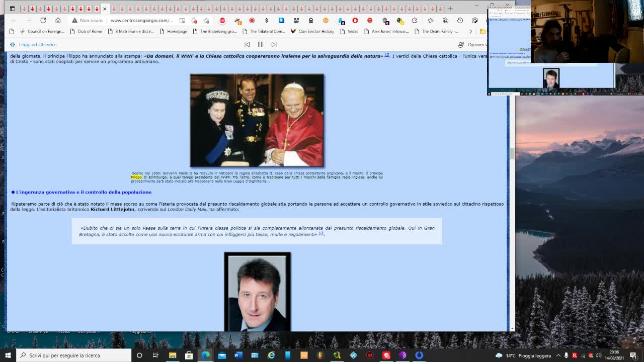Screen dimensions: 644x362
Task: Click the page vertical scrollbar thumb
Action: click(512, 153)
